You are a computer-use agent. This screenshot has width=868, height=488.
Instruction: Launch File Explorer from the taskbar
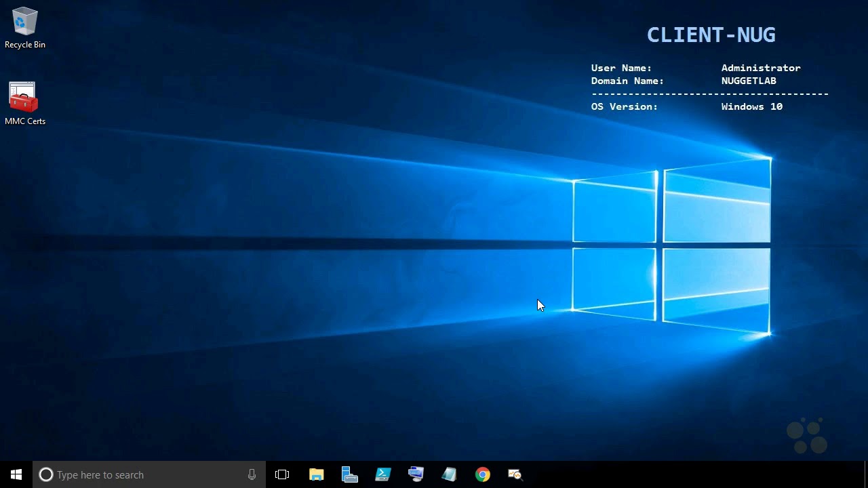click(317, 474)
